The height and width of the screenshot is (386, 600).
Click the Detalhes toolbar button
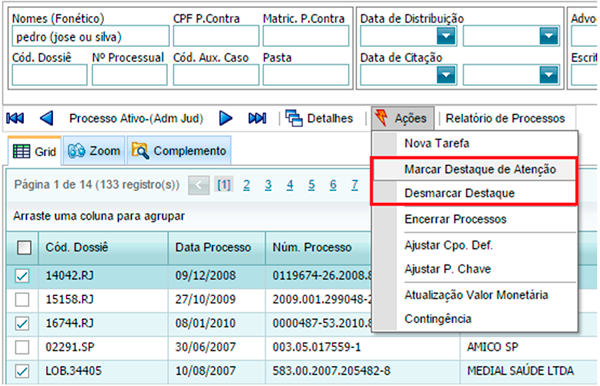(319, 118)
